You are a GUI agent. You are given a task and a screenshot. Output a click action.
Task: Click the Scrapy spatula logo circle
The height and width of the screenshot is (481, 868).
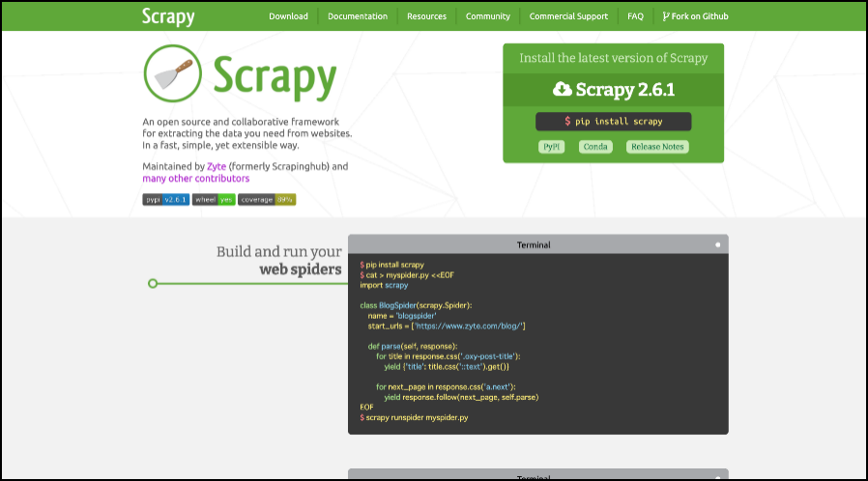click(173, 73)
